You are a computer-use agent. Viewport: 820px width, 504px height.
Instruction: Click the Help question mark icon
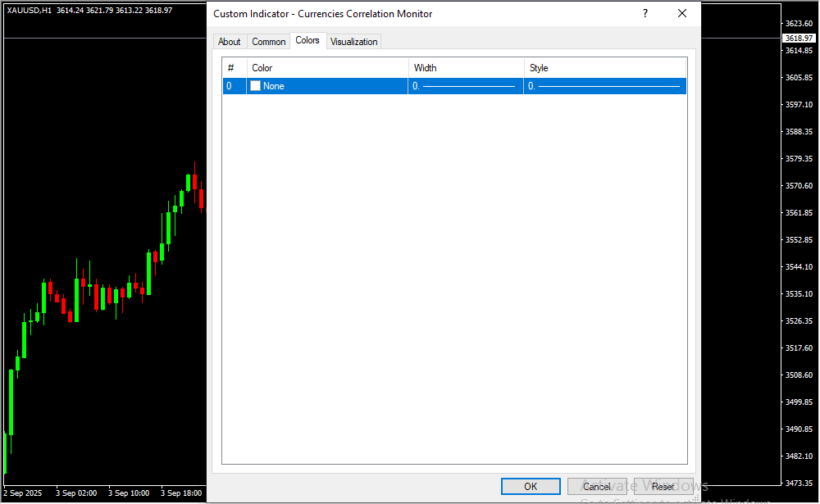tap(645, 13)
